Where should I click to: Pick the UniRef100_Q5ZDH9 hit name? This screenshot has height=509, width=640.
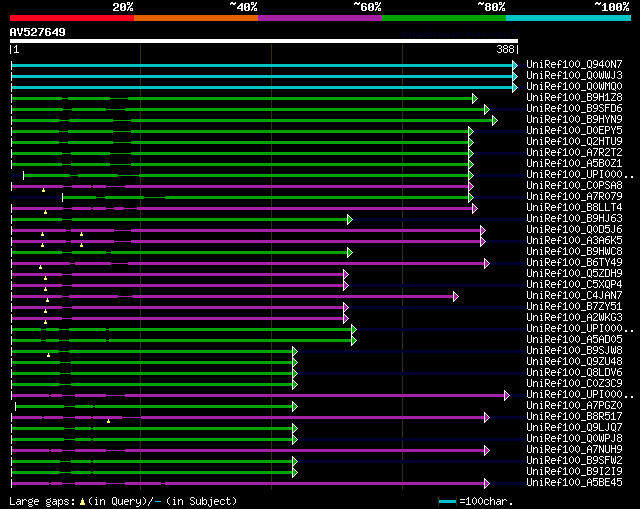pos(574,273)
